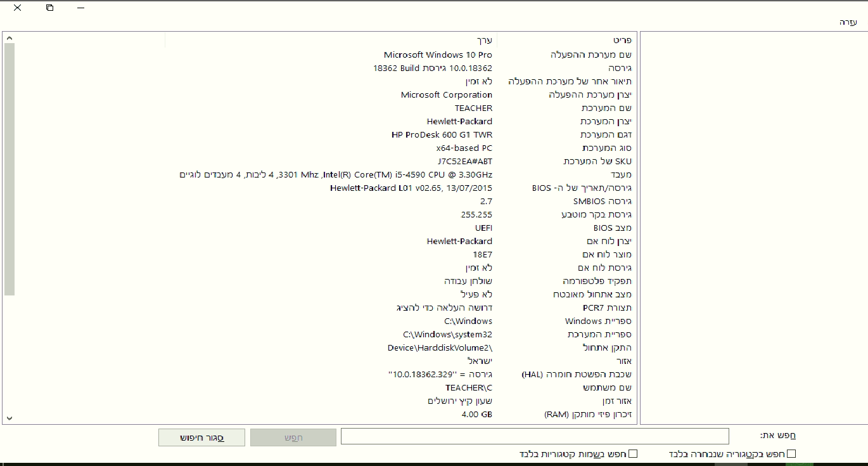Select the שעון קיץ ירושלים value
The width and height of the screenshot is (868, 466).
coord(460,401)
